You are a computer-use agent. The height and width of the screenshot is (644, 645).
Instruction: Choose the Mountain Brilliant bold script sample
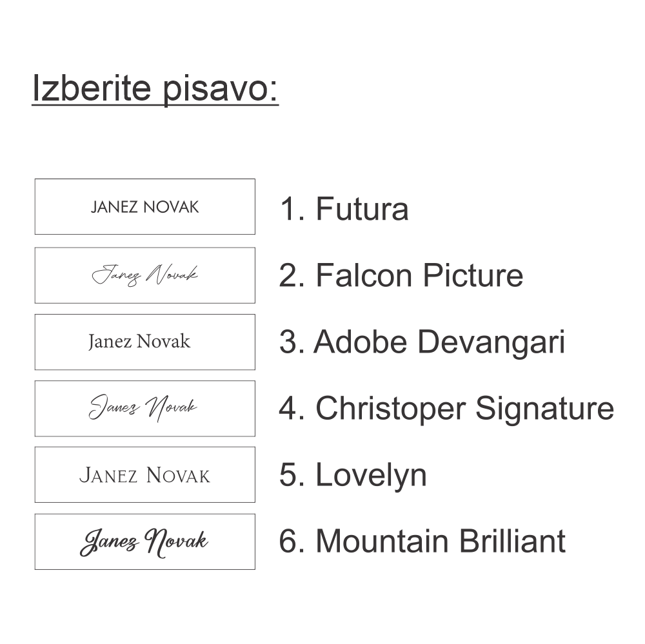[x=144, y=542]
